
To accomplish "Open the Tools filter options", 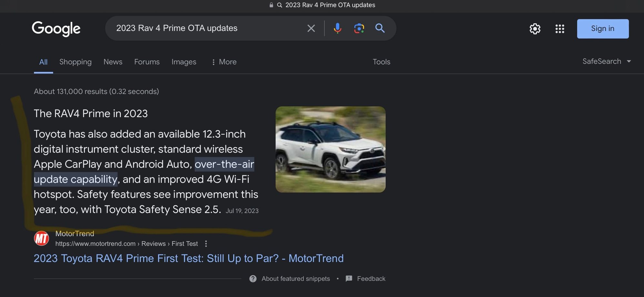I will tap(381, 62).
